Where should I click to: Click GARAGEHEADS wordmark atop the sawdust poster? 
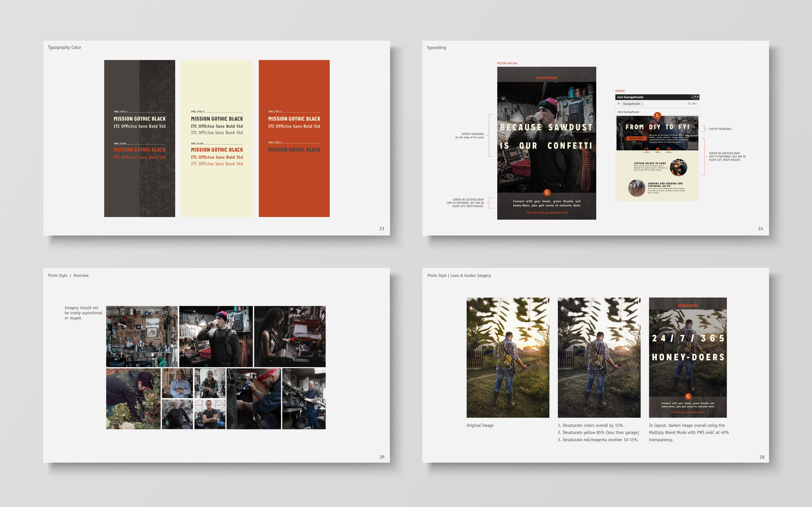(547, 78)
